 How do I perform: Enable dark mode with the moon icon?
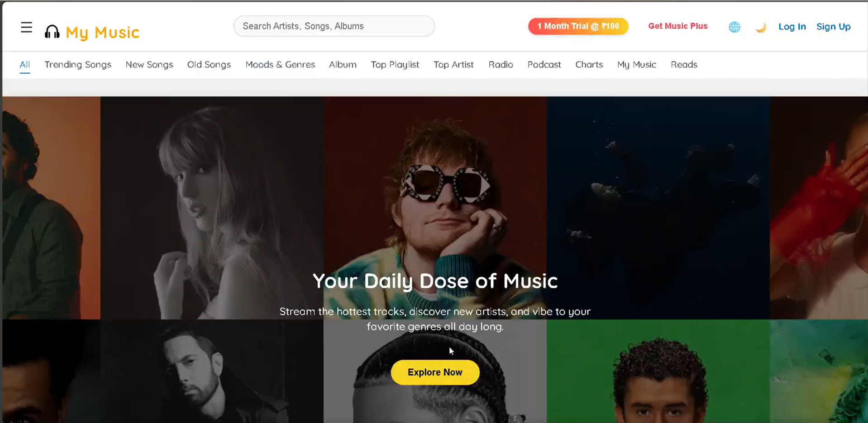coord(760,27)
